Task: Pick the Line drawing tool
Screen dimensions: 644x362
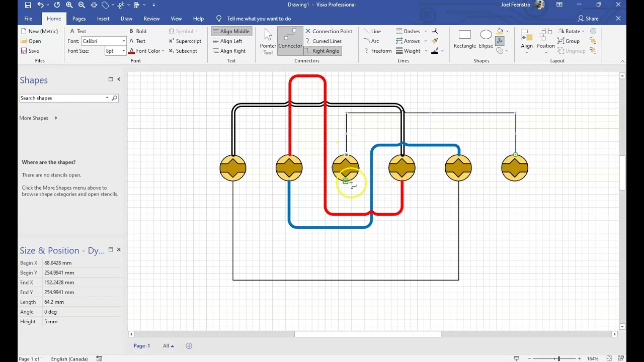Action: click(372, 31)
